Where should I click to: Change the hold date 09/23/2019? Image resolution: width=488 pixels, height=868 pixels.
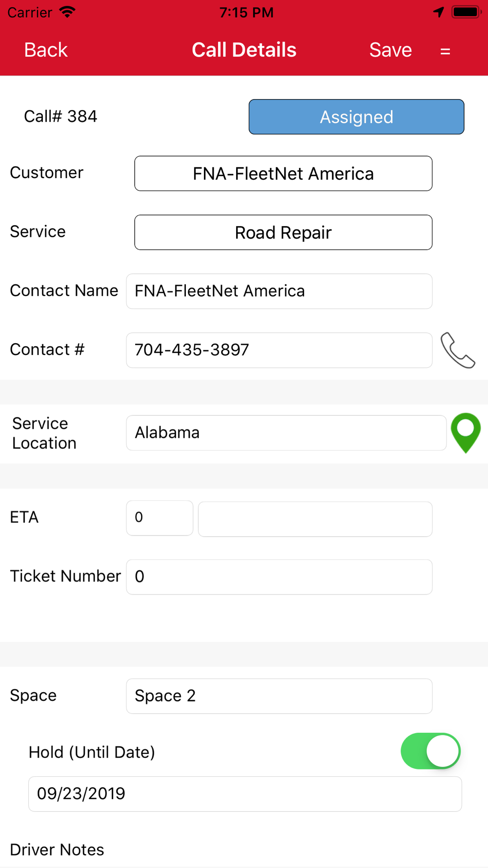[245, 794]
